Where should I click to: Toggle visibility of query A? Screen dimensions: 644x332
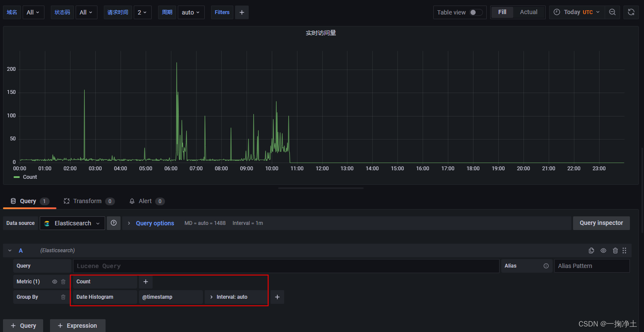pos(603,250)
